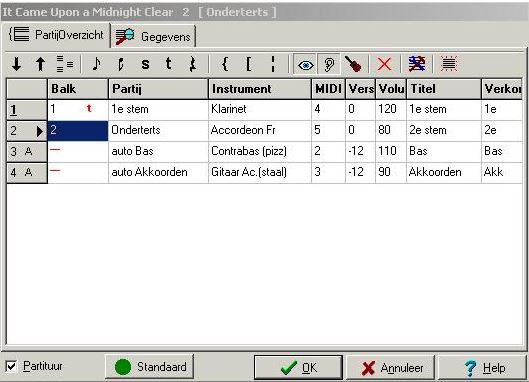Click the volume cell '110'
Viewport: 529px width, 382px height.
pos(391,152)
